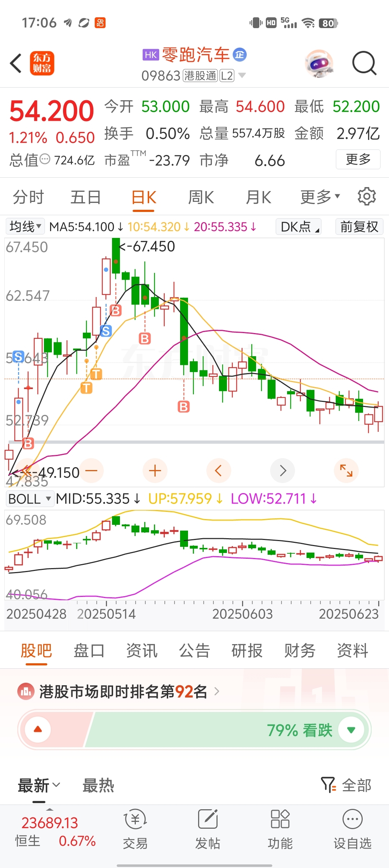Expand chart to fullscreen
Screen dimensions: 389x868
[346, 470]
